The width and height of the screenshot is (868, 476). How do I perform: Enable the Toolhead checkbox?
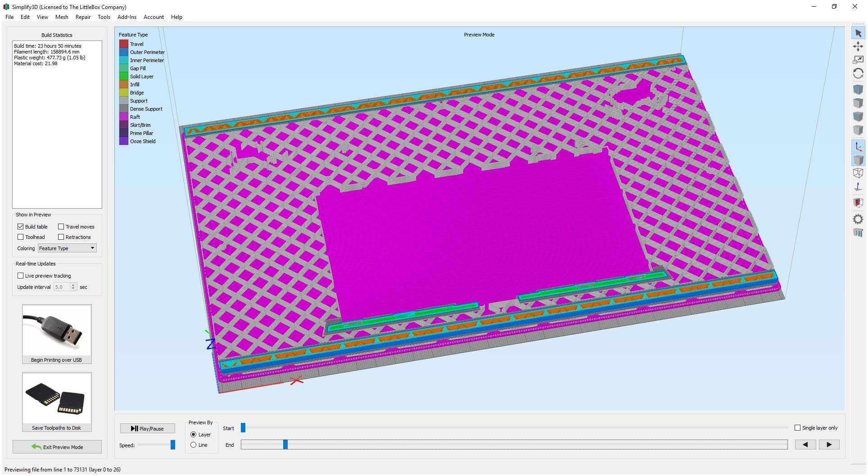[20, 237]
